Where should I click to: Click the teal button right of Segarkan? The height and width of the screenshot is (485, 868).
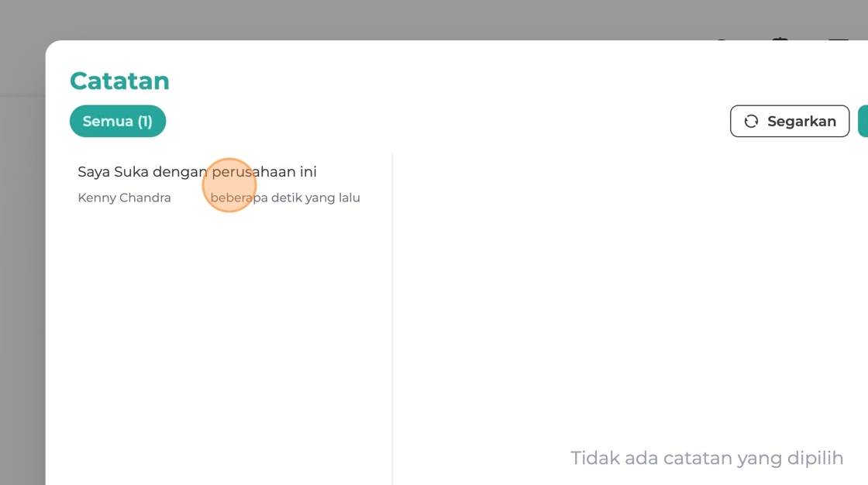click(x=863, y=121)
